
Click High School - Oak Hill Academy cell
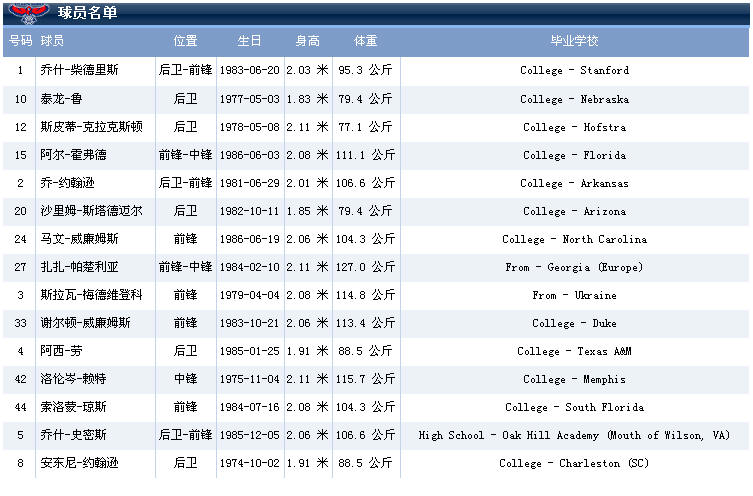click(x=574, y=436)
